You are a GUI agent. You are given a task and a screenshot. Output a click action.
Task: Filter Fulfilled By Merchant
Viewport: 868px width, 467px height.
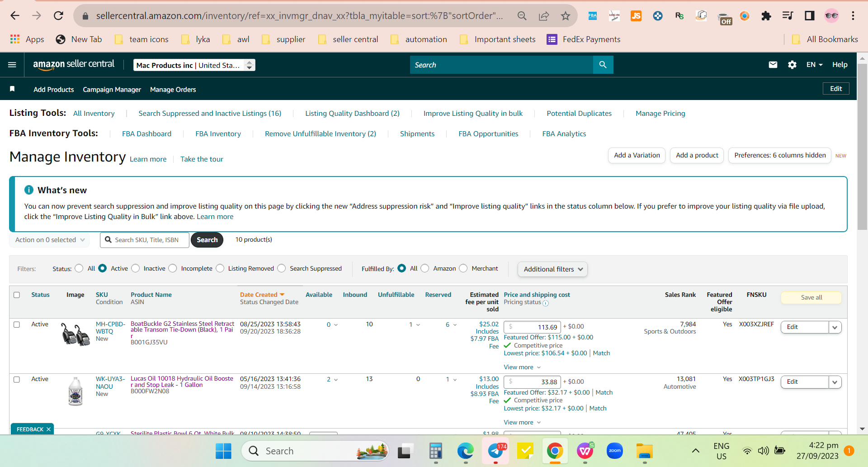click(x=463, y=268)
